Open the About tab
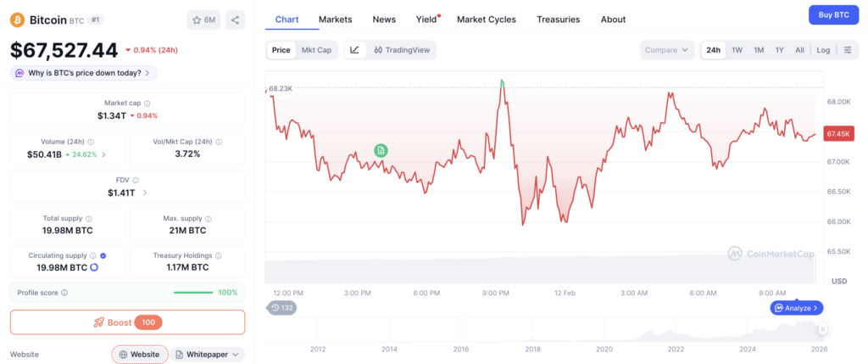Viewport: 868px width, 364px height. click(614, 20)
